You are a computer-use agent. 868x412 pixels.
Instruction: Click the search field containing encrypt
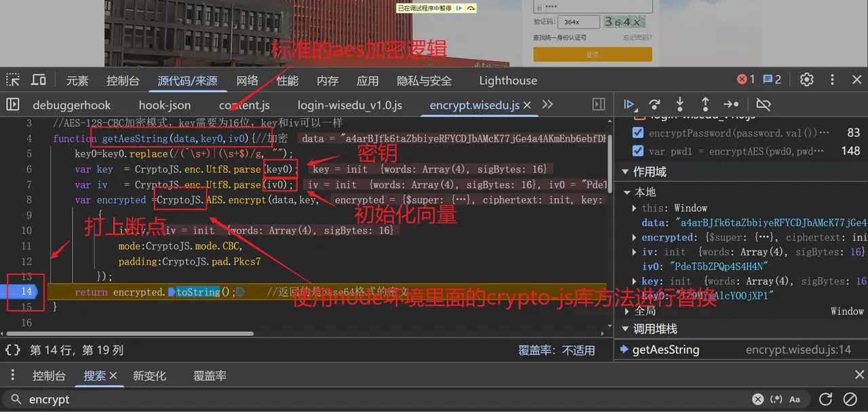(380, 399)
